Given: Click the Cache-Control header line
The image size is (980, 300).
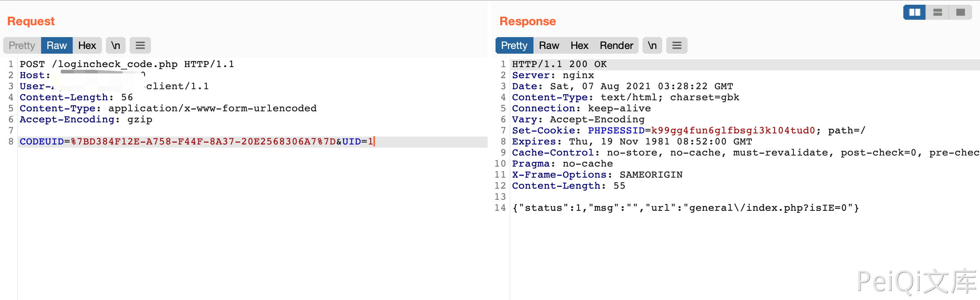Looking at the screenshot, I should point(746,152).
